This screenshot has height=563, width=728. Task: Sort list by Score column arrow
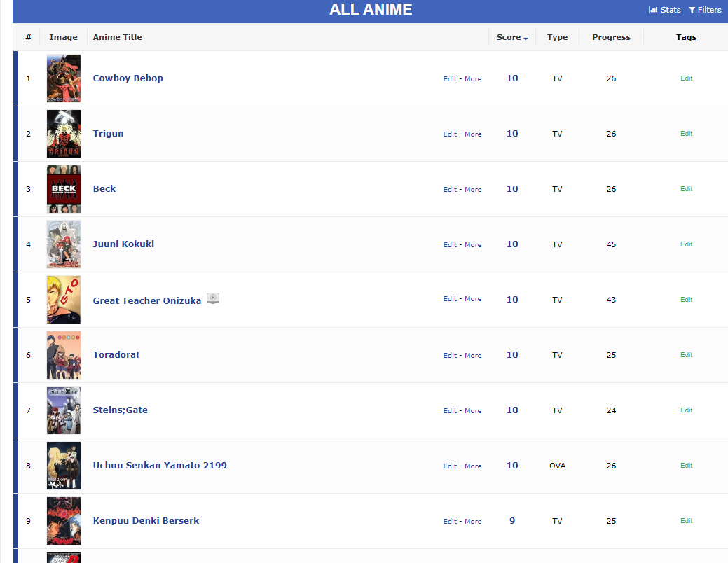(526, 39)
